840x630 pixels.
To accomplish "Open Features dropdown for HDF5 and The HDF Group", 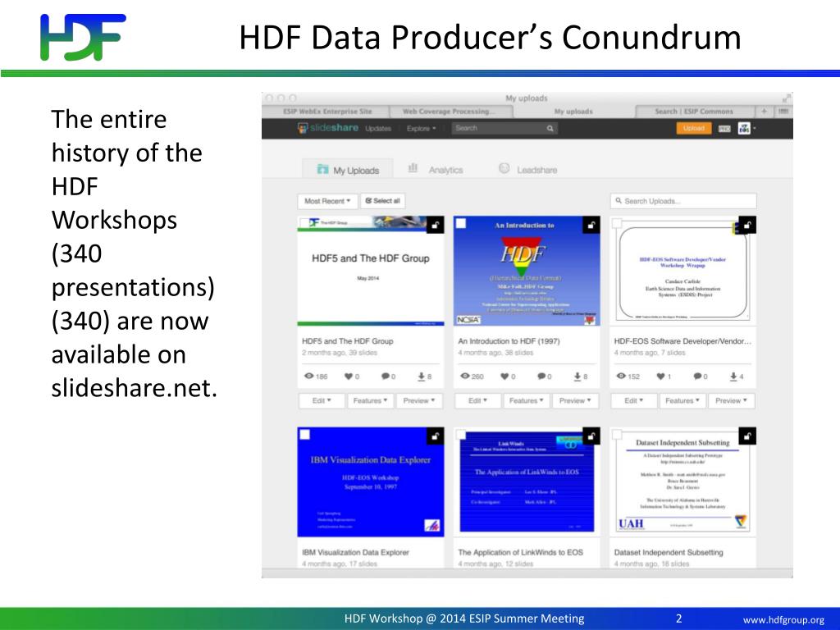I will click(x=370, y=400).
